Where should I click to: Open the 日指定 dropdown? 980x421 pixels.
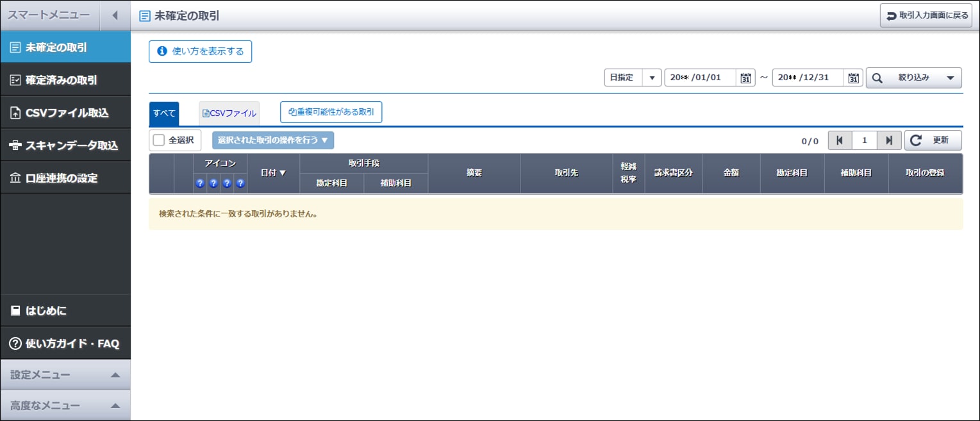point(633,78)
